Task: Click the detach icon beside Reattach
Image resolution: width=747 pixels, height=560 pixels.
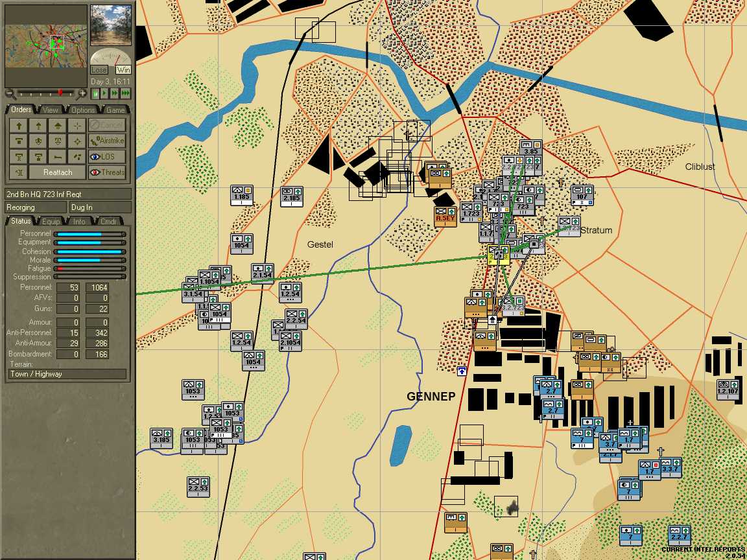Action: coord(19,172)
